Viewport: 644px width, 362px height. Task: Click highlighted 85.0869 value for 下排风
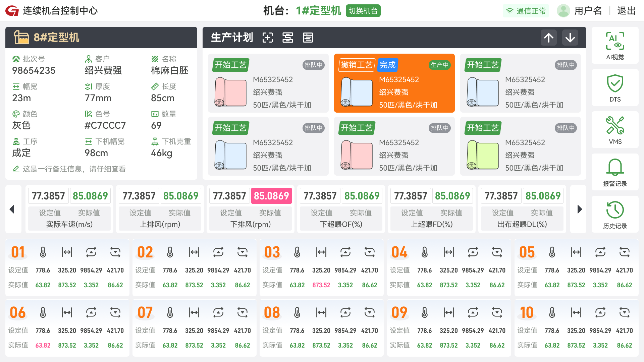271,196
